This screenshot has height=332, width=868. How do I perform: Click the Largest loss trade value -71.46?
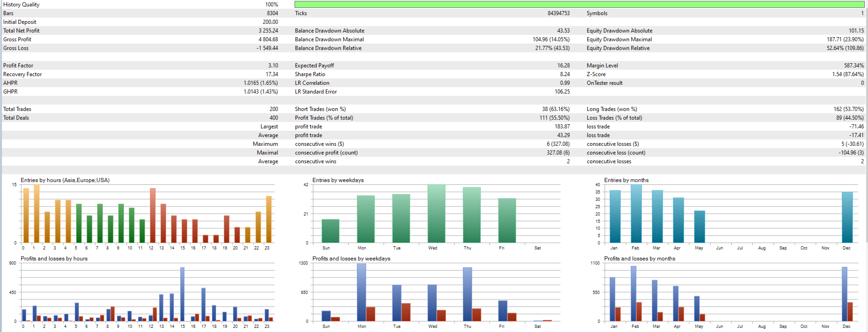857,127
